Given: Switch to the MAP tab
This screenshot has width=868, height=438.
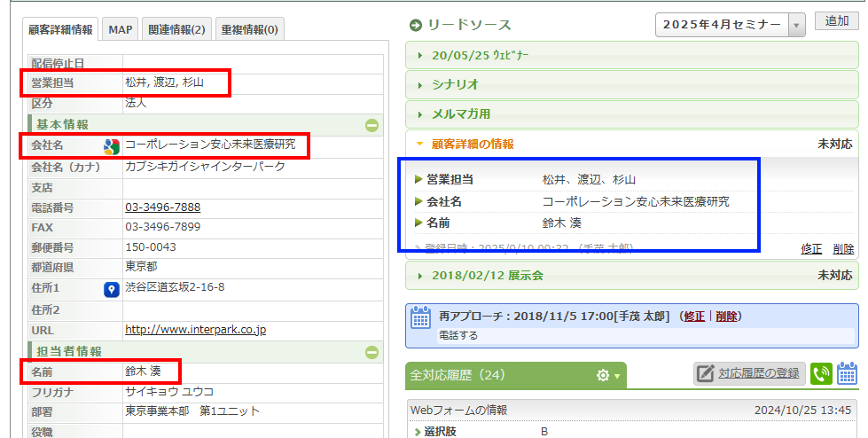Looking at the screenshot, I should (120, 30).
